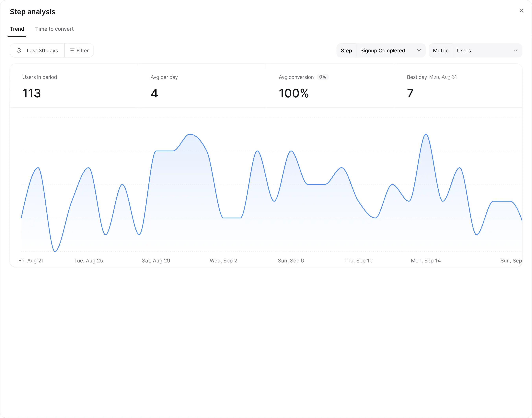The height and width of the screenshot is (418, 532).
Task: Click the Sat, Aug 29 axis label
Action: click(156, 261)
